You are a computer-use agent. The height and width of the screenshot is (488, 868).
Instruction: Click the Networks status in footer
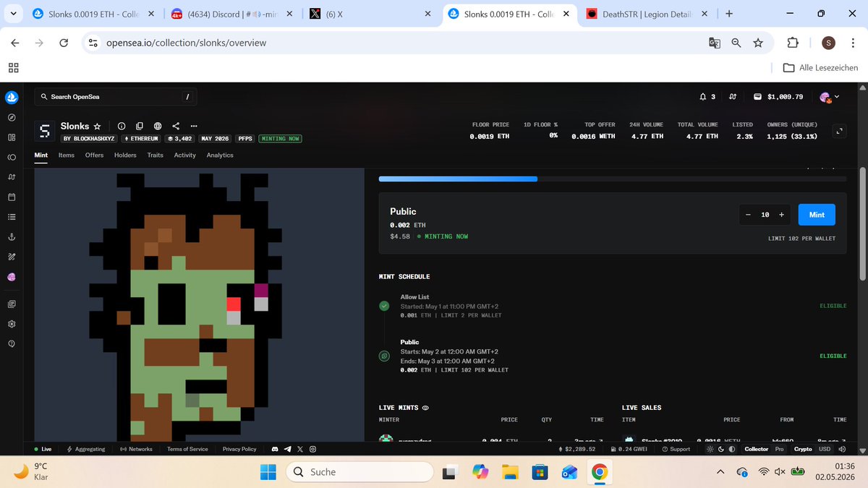coord(136,449)
